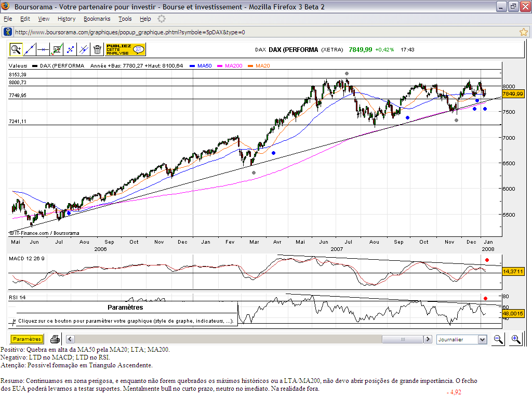This screenshot has height=399, width=532.
Task: Click the trash can delete-drawings icon
Action: point(97,49)
